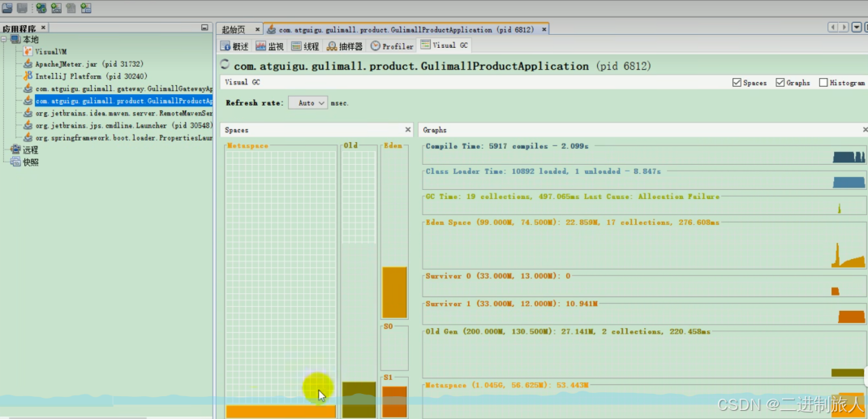Open the 远程 remote hosts node
Viewport: 868px width, 419px height.
pyautogui.click(x=25, y=149)
